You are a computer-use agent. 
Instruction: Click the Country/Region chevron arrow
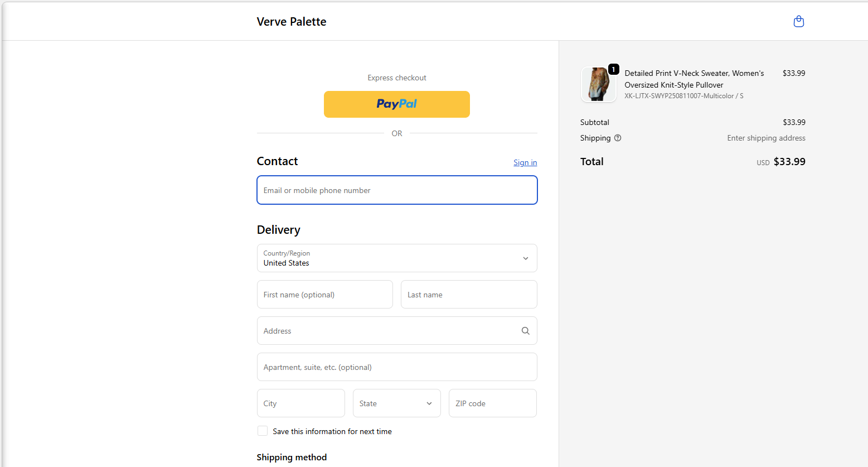click(x=525, y=258)
